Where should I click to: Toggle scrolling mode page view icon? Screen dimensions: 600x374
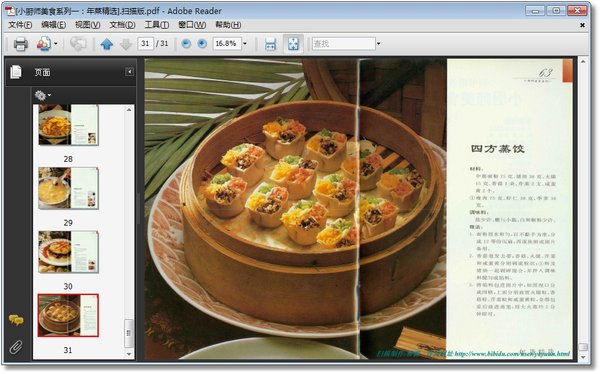tap(271, 44)
